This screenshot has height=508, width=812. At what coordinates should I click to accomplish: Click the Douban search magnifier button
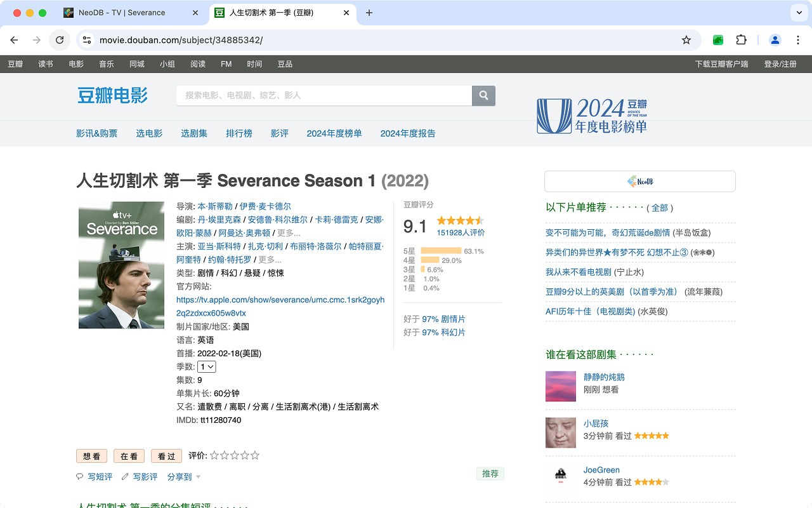click(483, 95)
